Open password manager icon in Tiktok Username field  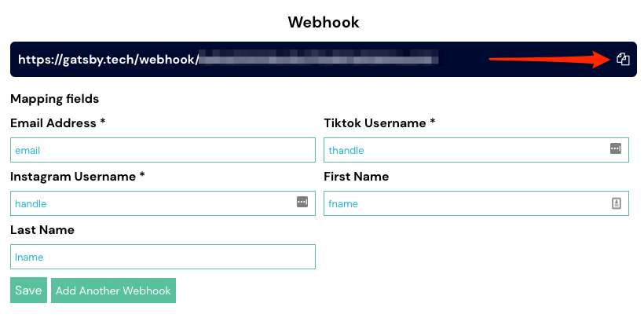(x=616, y=148)
